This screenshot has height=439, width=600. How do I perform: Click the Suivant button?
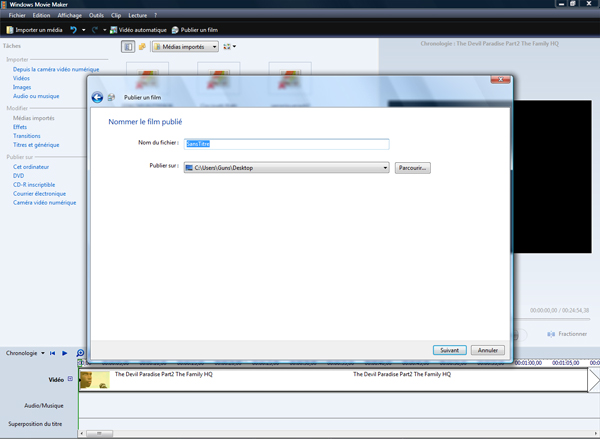coord(450,350)
